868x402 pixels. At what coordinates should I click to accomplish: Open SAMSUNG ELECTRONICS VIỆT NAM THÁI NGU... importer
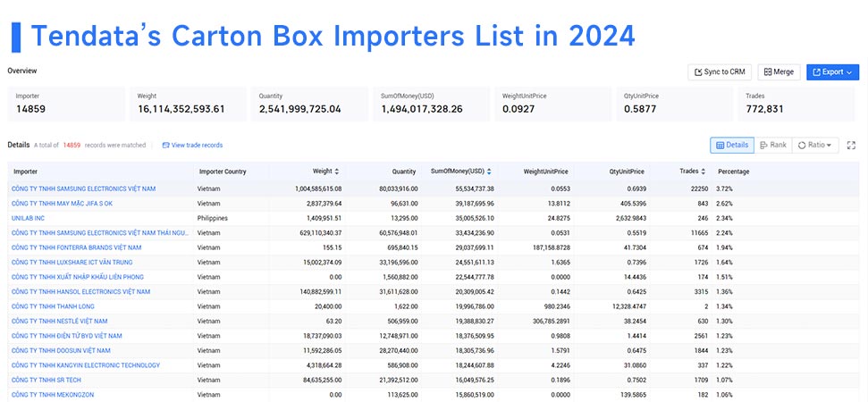tap(98, 233)
